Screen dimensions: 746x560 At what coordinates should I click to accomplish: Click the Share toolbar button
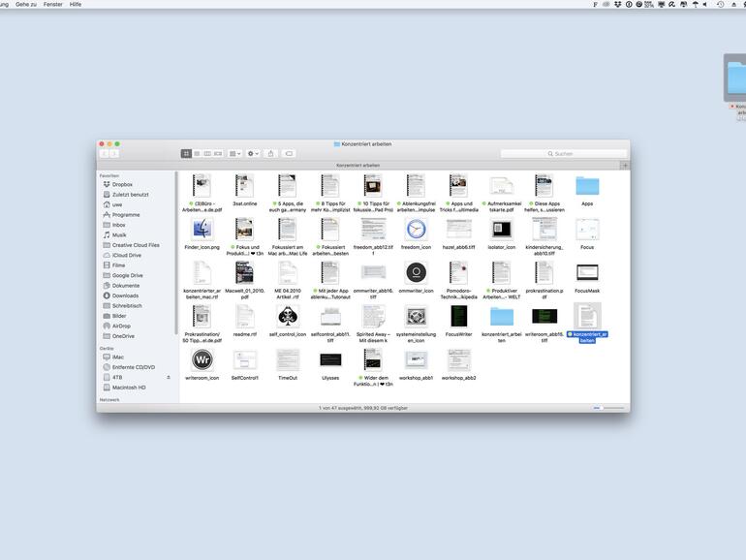(271, 153)
